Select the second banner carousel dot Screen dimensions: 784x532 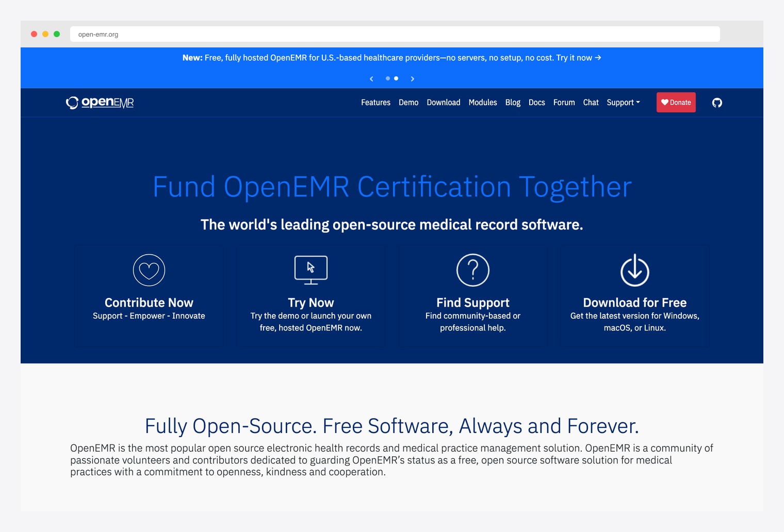pos(396,78)
